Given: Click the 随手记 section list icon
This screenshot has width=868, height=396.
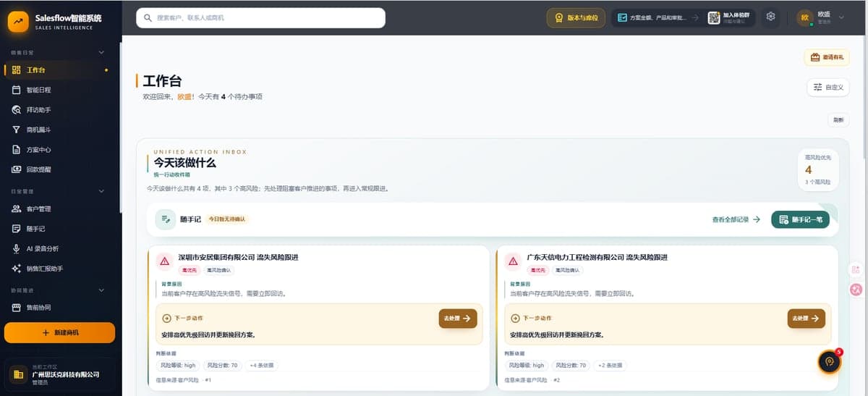Looking at the screenshot, I should tap(166, 219).
